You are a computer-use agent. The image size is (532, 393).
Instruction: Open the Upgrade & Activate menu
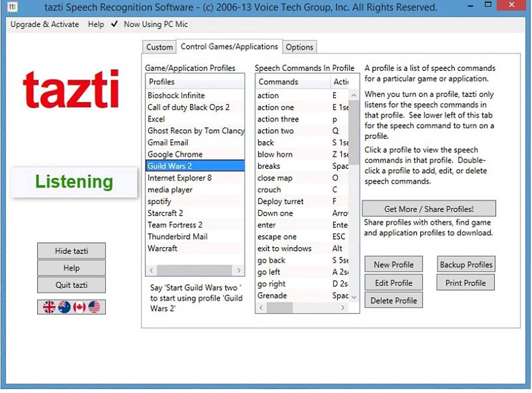44,24
